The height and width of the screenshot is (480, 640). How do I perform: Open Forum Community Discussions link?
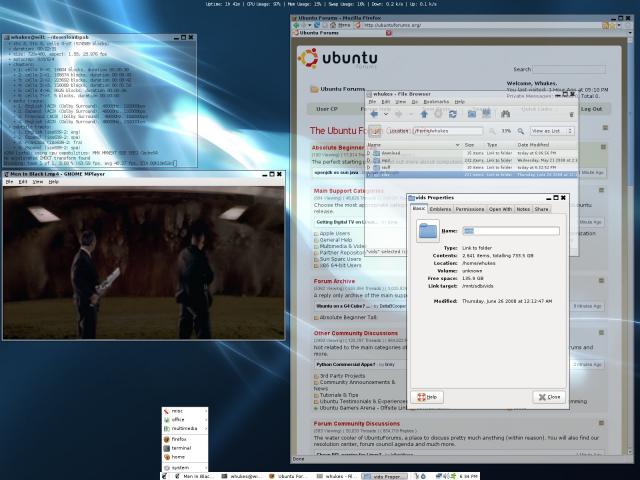357,424
